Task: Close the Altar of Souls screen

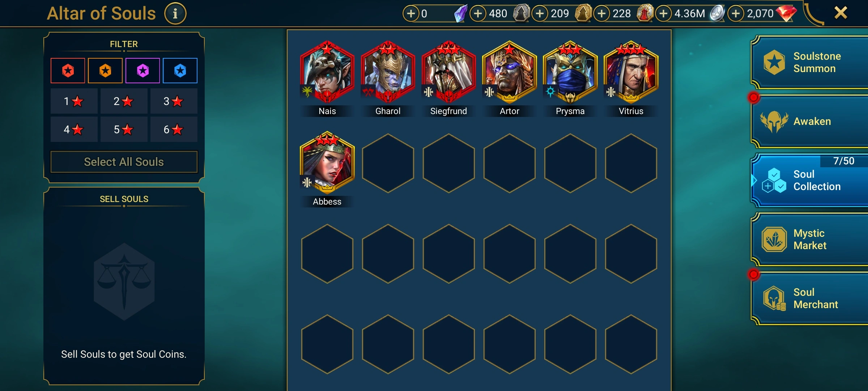Action: pos(841,13)
